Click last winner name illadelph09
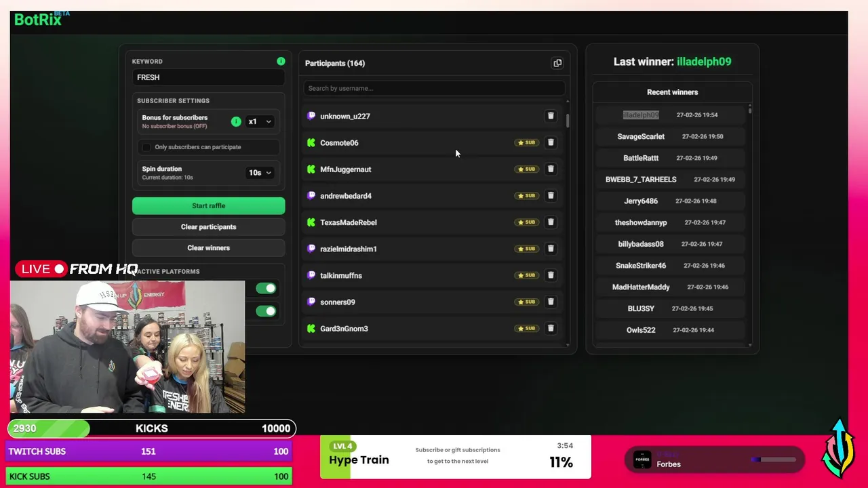The width and height of the screenshot is (868, 488). (x=704, y=62)
